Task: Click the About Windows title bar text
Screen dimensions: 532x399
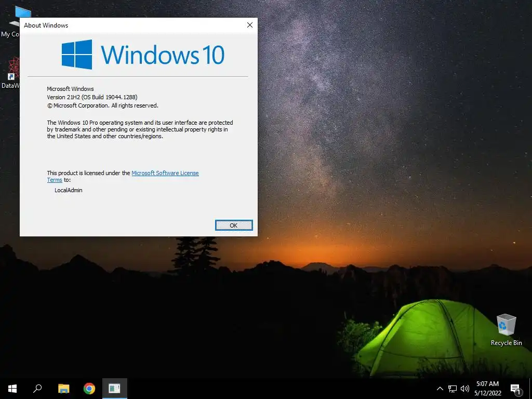Action: 46,25
